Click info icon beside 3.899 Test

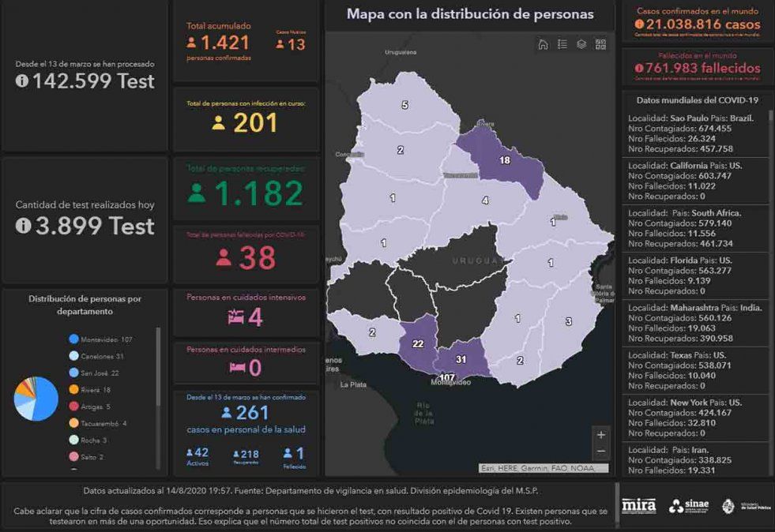[x=22, y=227]
